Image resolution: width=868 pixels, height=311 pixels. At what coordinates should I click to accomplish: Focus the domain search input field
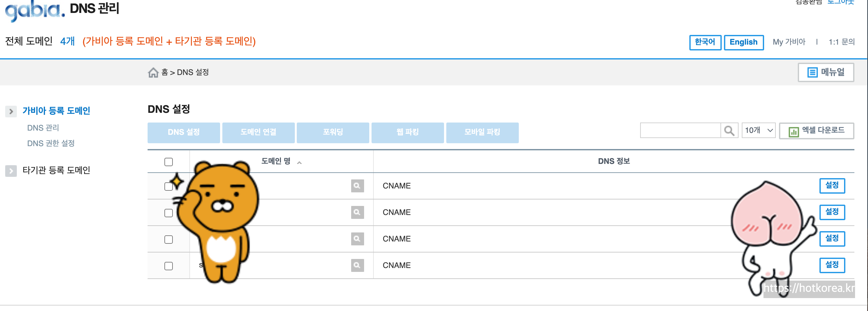(680, 131)
